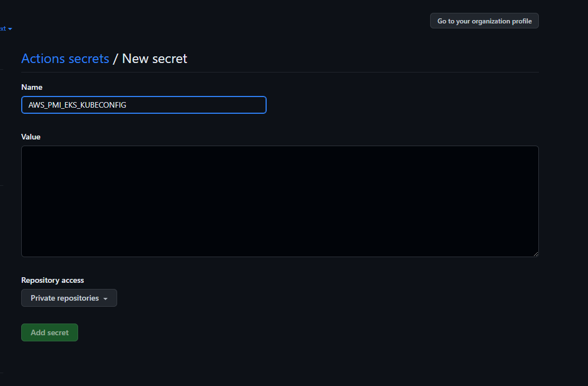Open the Private repositories access dropdown

tap(69, 298)
